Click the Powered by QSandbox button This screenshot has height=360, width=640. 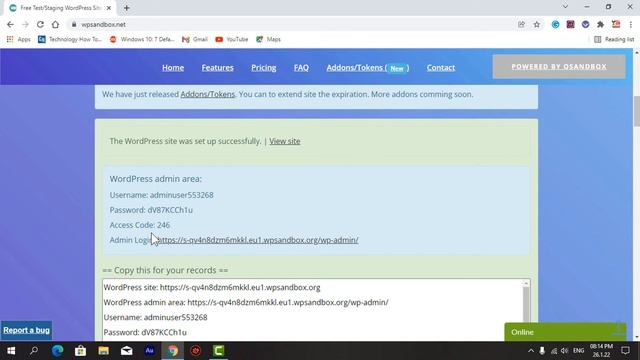pyautogui.click(x=559, y=67)
